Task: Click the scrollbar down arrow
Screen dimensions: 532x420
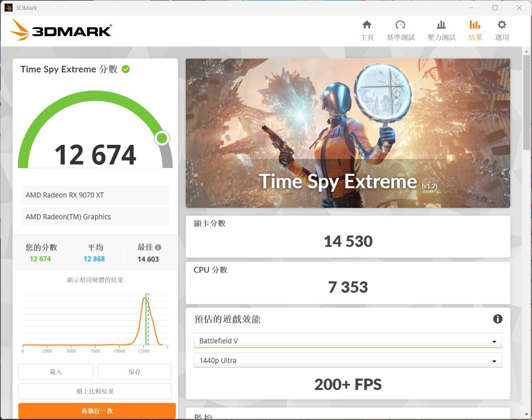Action: [x=527, y=414]
